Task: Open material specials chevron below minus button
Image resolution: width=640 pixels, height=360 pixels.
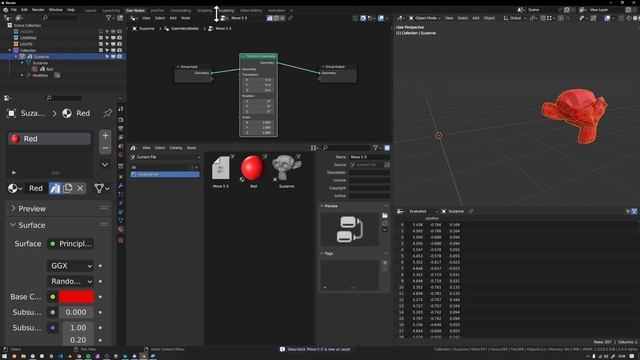Action: tap(105, 164)
